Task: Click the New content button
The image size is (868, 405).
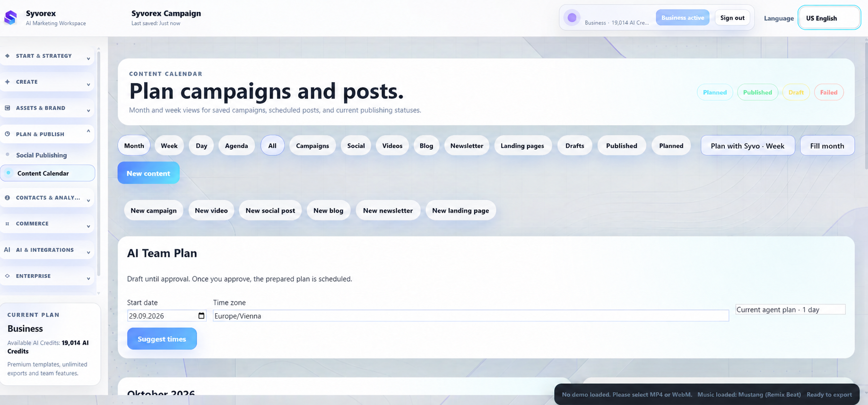Action: click(148, 173)
